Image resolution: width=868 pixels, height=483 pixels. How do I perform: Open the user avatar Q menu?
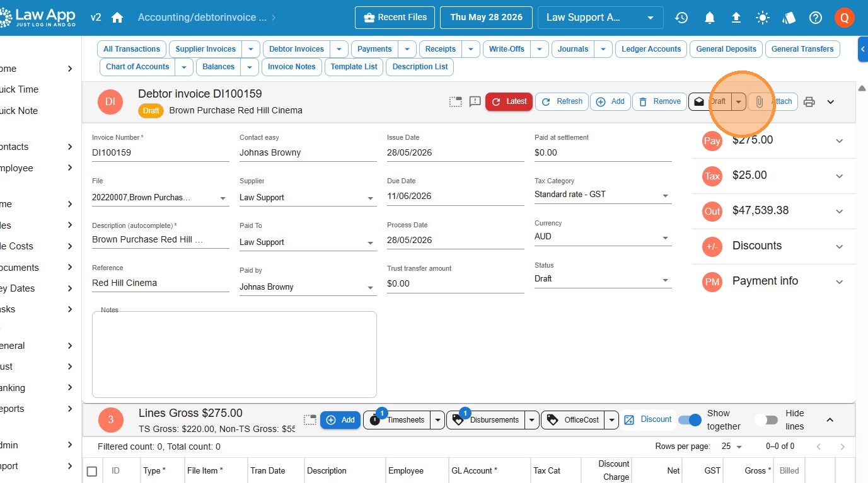coord(844,18)
